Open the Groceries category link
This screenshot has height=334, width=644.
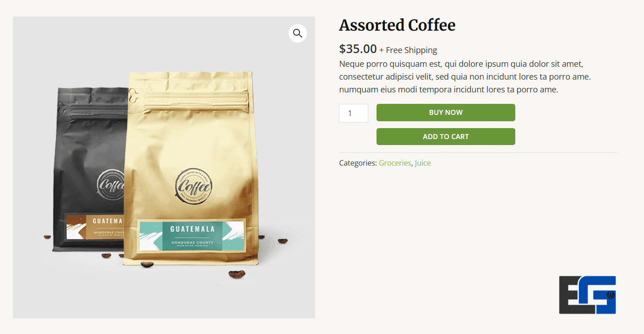click(x=395, y=163)
